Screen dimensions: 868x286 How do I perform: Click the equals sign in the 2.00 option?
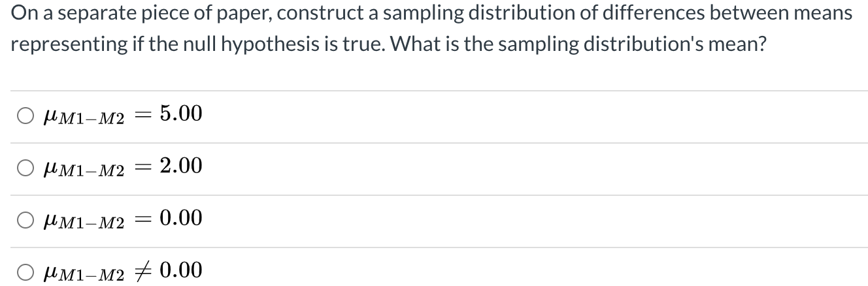(144, 167)
